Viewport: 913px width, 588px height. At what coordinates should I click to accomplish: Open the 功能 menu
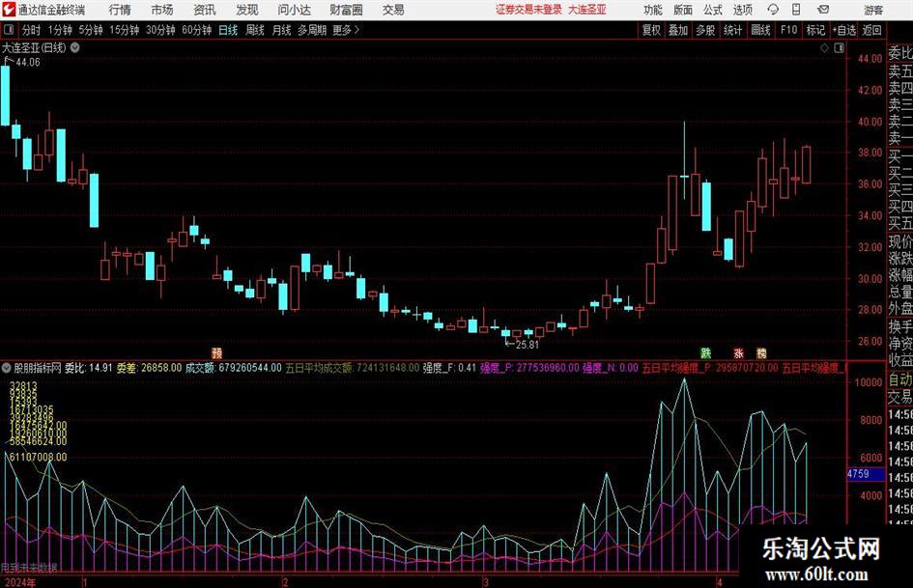(653, 10)
